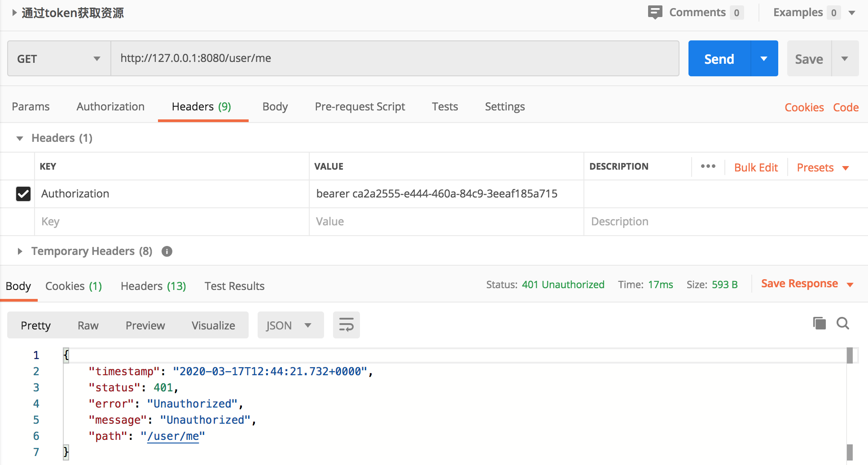
Task: Click the Temporary Headers info icon
Action: (167, 251)
